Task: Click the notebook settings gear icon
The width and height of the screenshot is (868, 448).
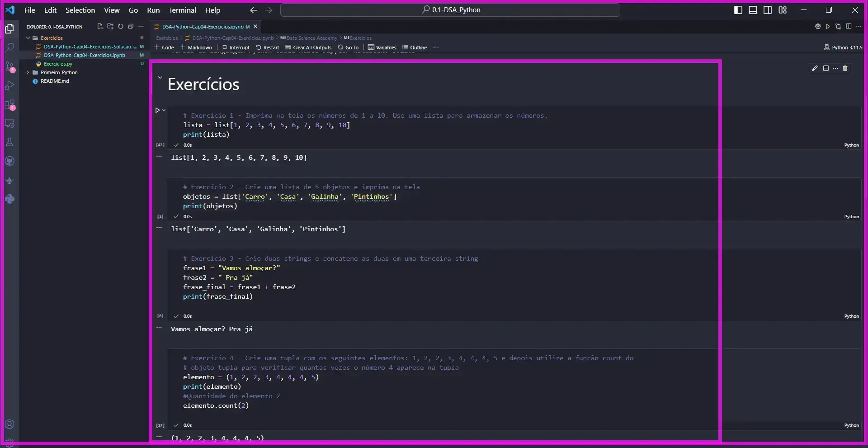Action: tap(818, 27)
